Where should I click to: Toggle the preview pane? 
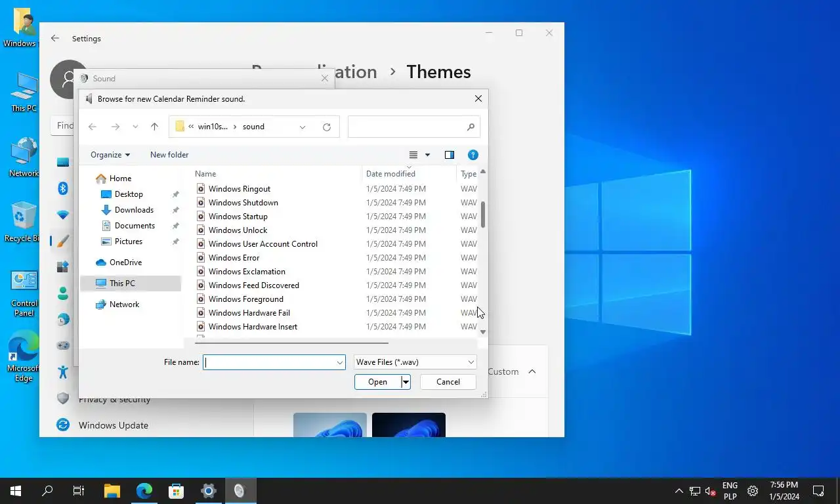coord(450,155)
